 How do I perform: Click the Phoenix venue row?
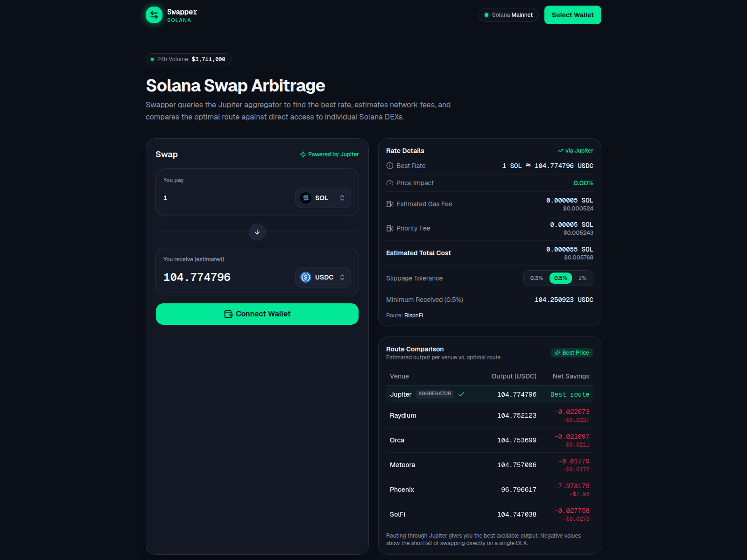490,490
